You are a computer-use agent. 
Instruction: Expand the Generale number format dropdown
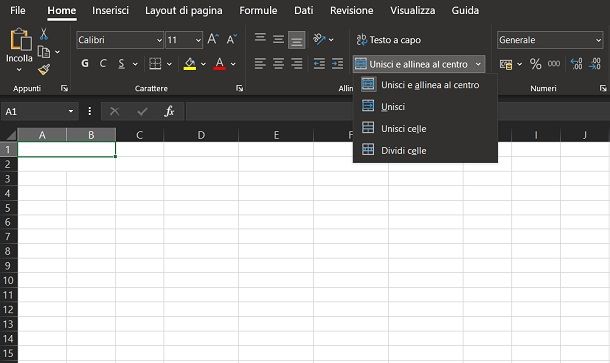598,40
